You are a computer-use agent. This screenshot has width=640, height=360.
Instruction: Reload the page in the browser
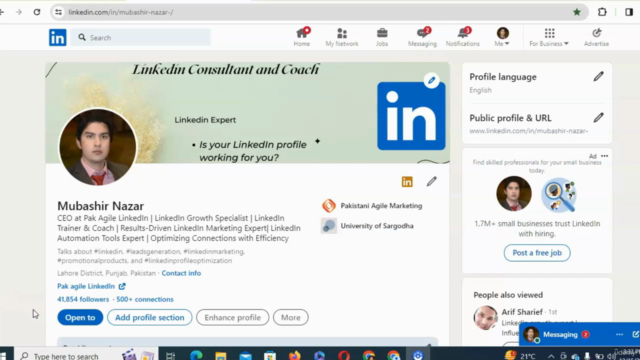point(37,12)
